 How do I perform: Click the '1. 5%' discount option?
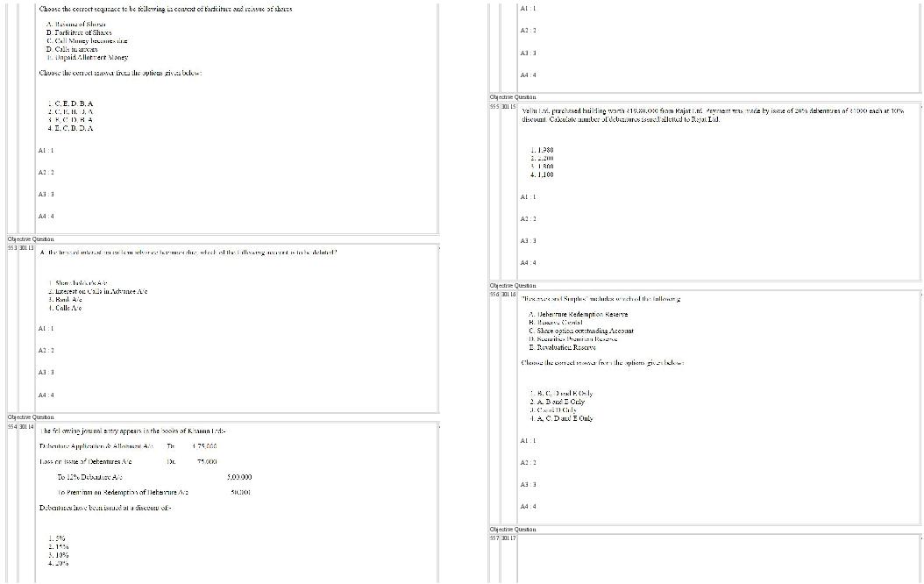tap(58, 538)
